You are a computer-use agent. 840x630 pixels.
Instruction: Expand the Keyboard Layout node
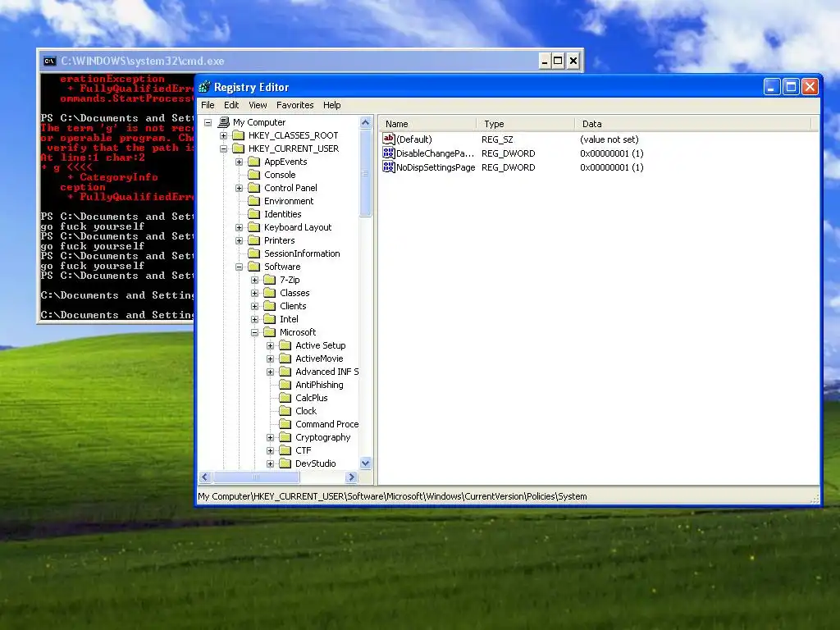click(239, 228)
